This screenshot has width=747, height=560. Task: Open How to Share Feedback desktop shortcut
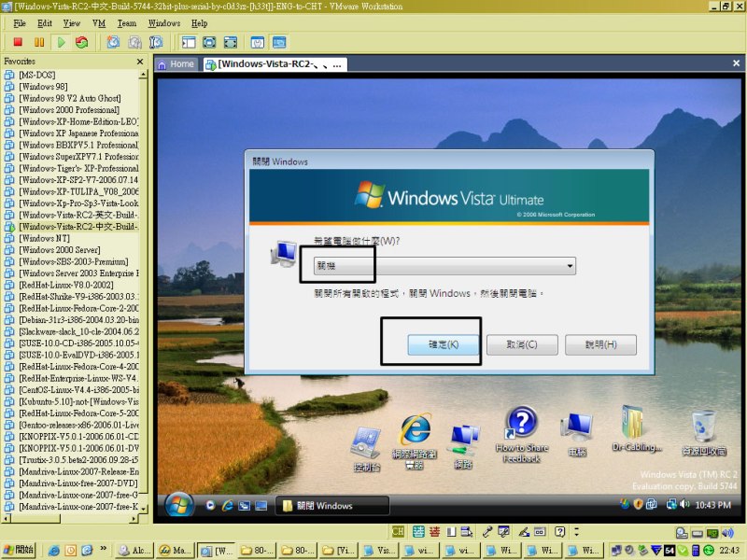point(522,434)
